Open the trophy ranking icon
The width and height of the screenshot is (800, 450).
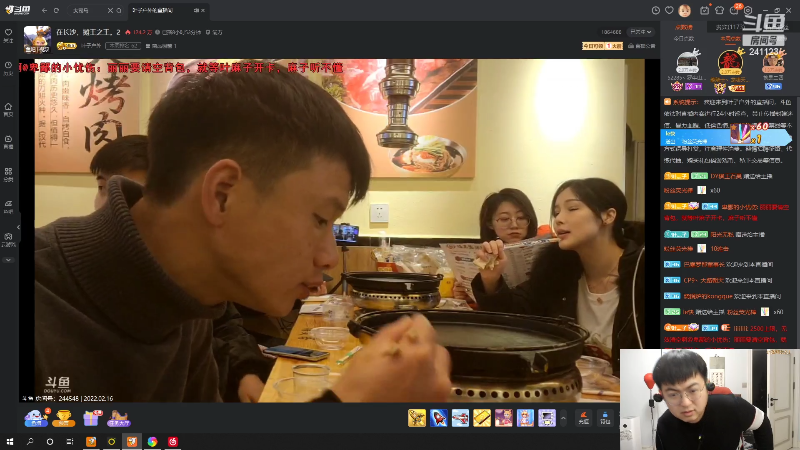64,418
